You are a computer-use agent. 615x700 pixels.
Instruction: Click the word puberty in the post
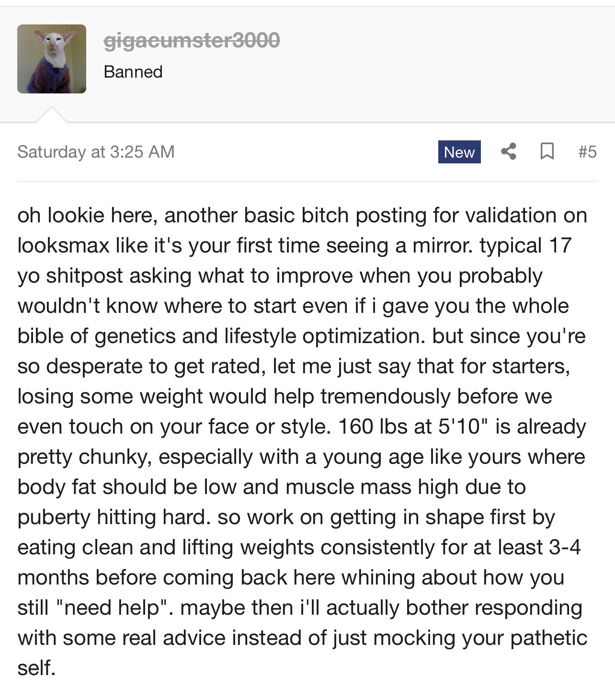click(54, 517)
